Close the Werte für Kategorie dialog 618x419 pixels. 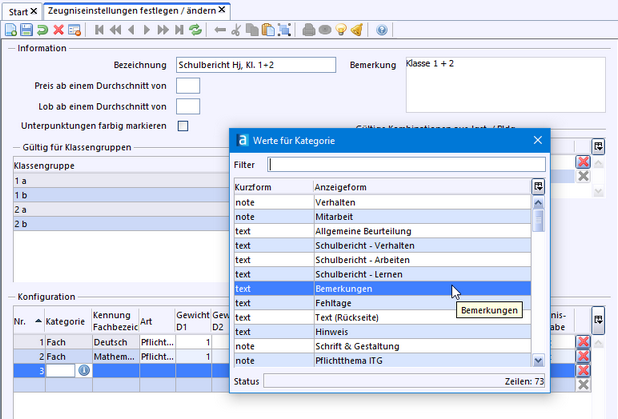point(538,140)
